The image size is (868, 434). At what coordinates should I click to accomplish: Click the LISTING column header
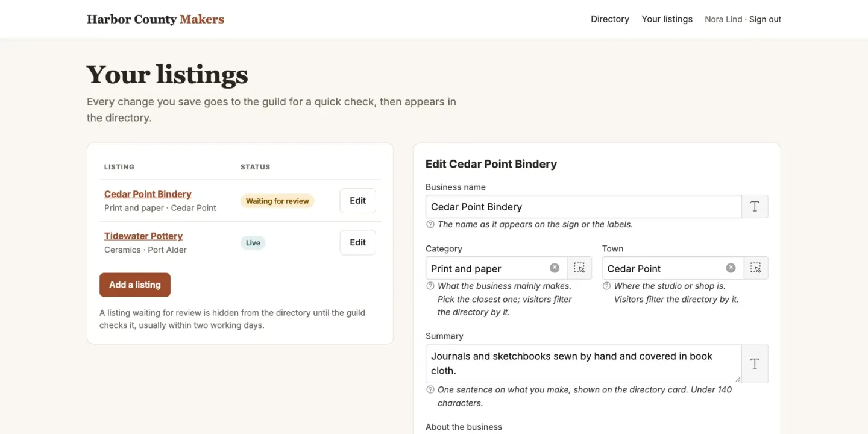(x=119, y=167)
